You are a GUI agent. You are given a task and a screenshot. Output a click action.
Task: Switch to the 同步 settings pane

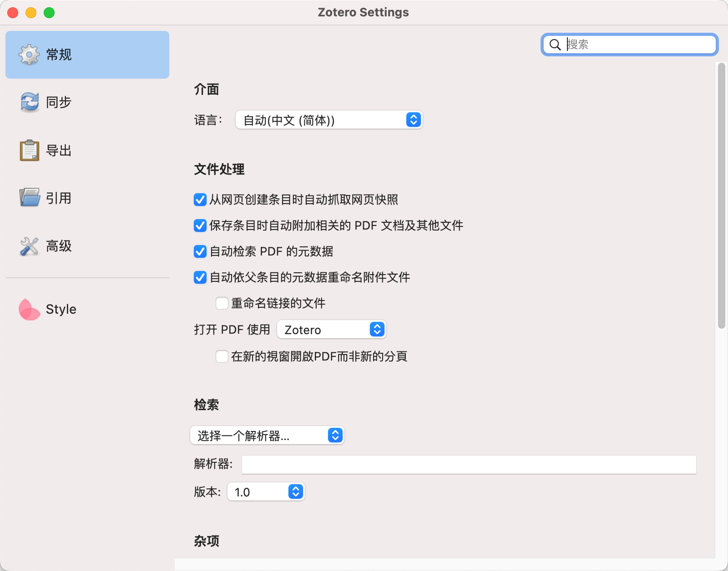click(x=87, y=102)
